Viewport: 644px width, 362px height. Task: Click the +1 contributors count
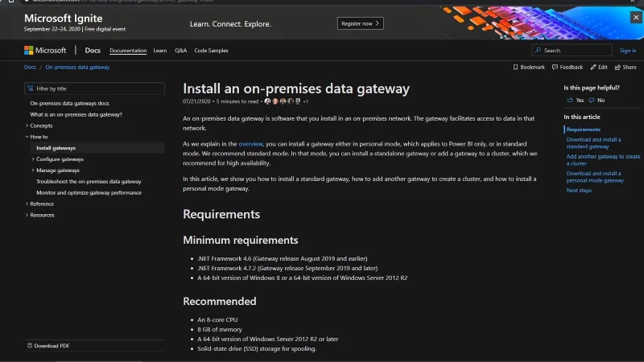[305, 101]
